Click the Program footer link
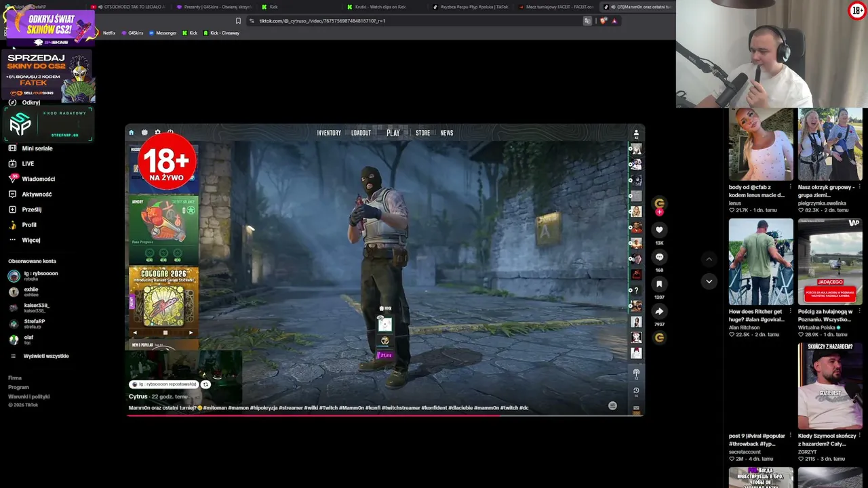This screenshot has width=868, height=488. click(18, 387)
